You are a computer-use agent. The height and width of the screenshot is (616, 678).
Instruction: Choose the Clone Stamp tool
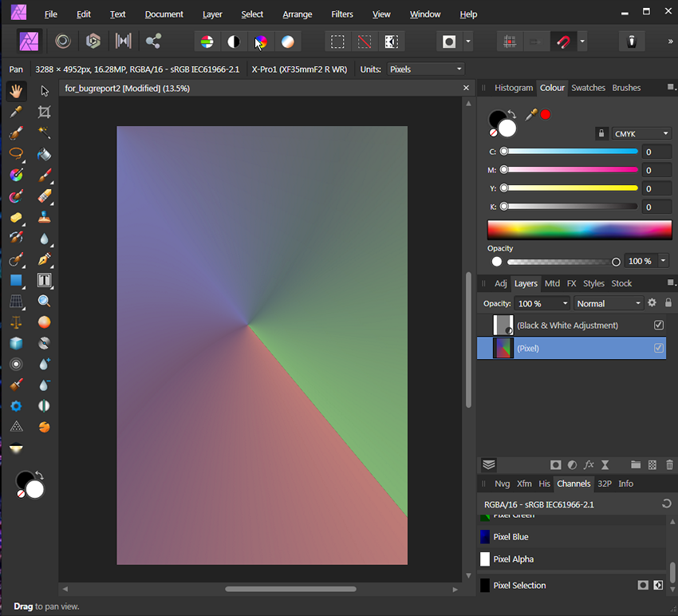coord(45,216)
